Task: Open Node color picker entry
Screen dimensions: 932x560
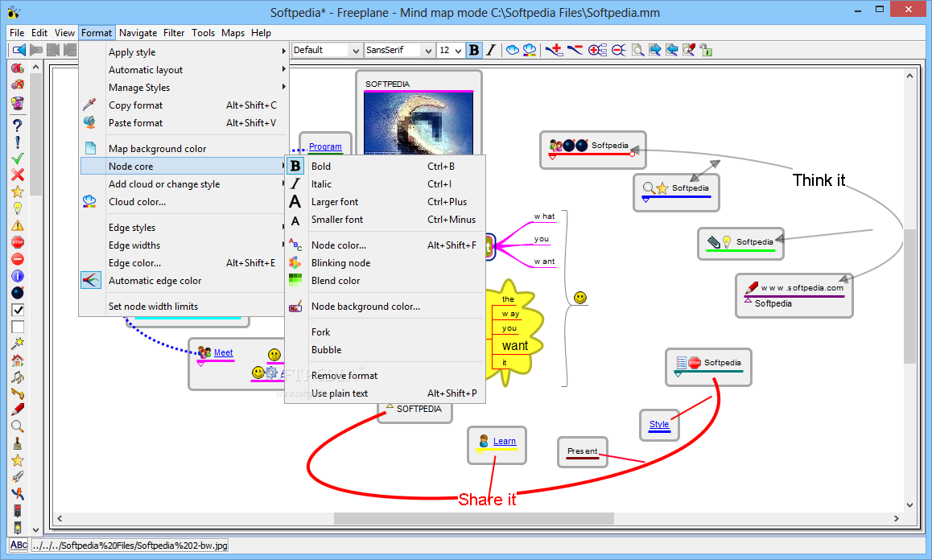Action: (386, 245)
